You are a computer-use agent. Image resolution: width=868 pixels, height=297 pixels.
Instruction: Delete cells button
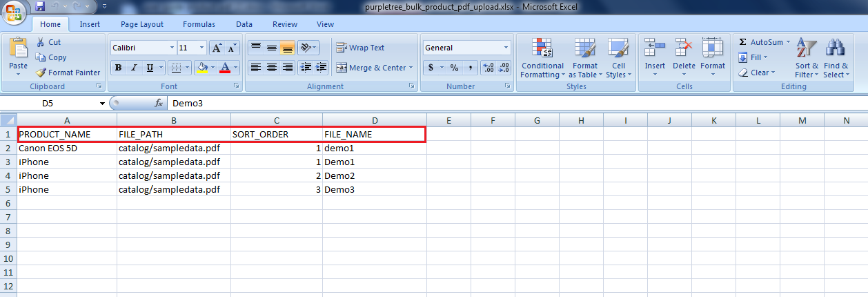684,54
